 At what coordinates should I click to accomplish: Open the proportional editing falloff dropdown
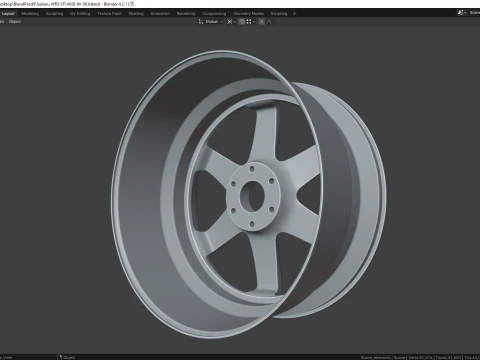pyautogui.click(x=271, y=22)
